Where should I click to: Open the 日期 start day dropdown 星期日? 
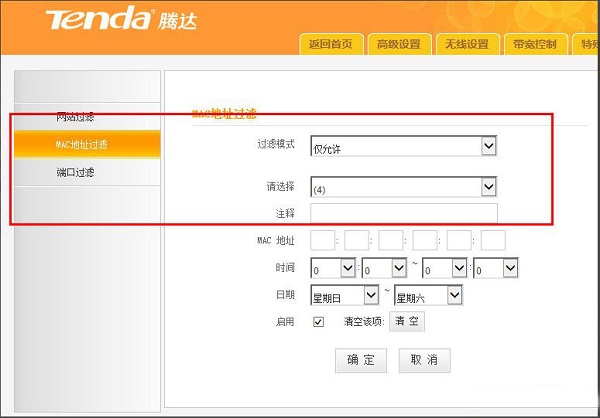pos(344,295)
